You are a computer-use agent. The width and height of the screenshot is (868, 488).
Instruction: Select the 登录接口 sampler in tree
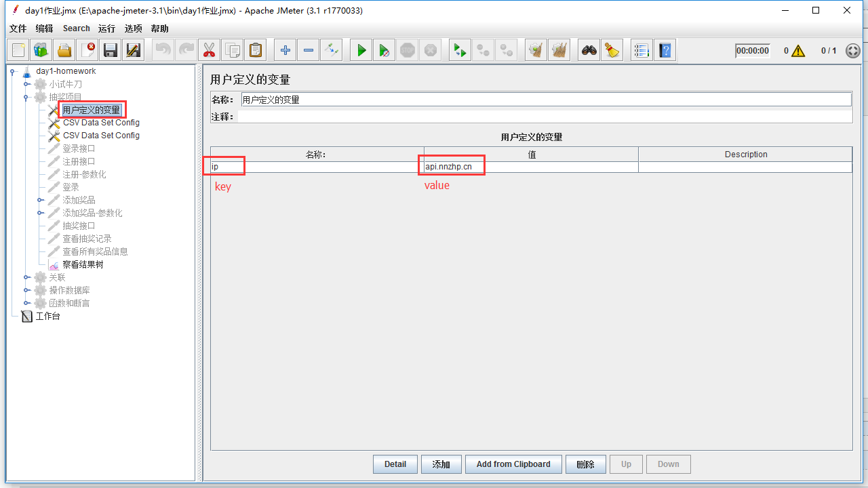click(79, 148)
